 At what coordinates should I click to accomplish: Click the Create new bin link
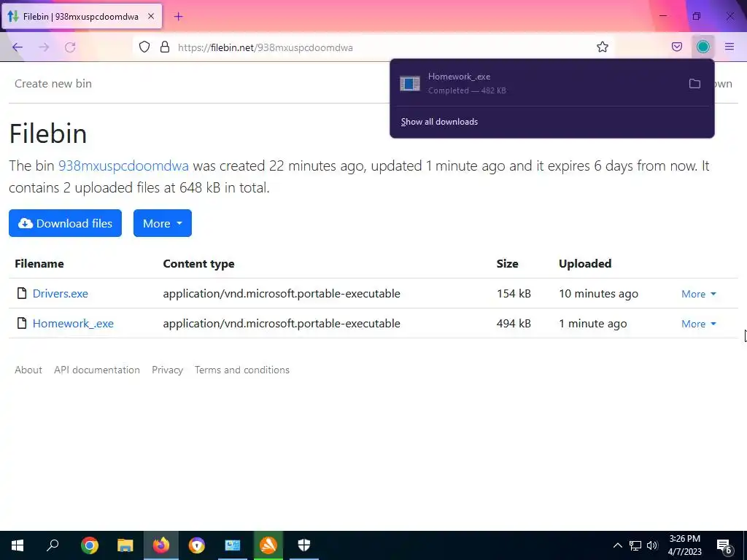pos(53,83)
